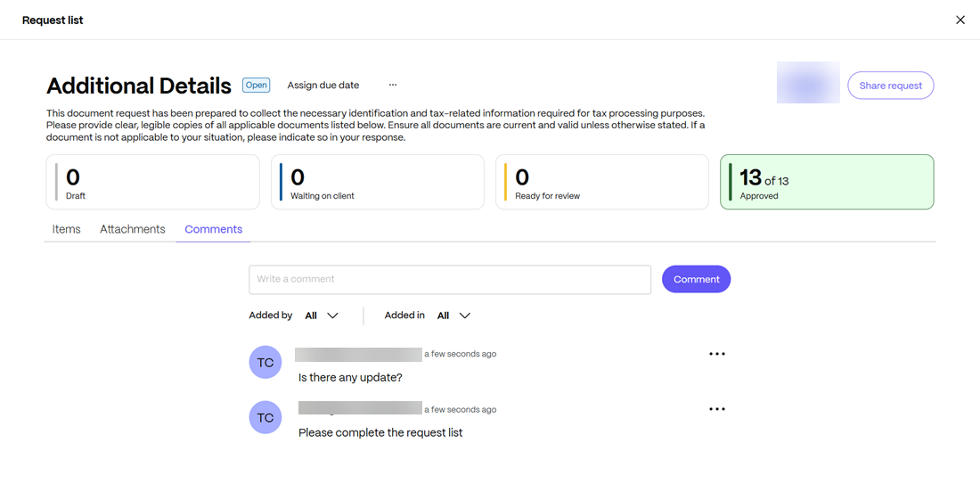Click Assign due date
Screen dimensions: 980x484
[x=323, y=85]
